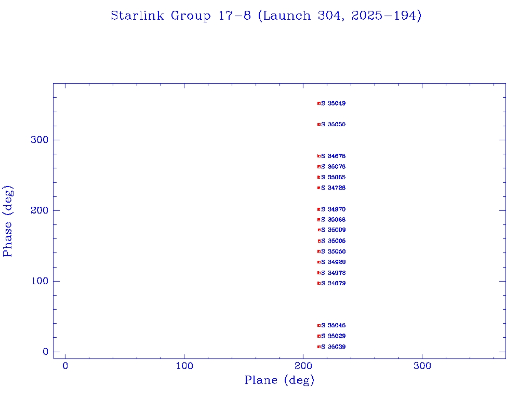
Task: Click the red marker for S 34920
Action: coord(319,262)
